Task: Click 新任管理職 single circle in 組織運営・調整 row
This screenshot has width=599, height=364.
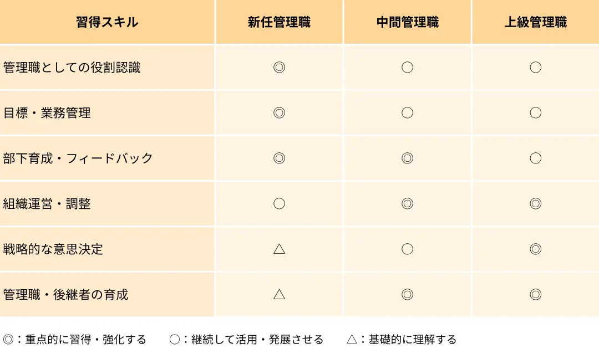Action: [279, 204]
